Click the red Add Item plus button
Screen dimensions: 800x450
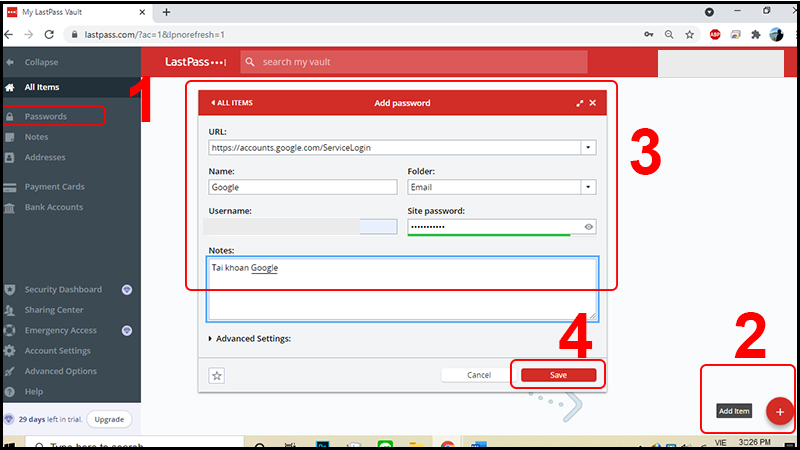click(x=780, y=412)
